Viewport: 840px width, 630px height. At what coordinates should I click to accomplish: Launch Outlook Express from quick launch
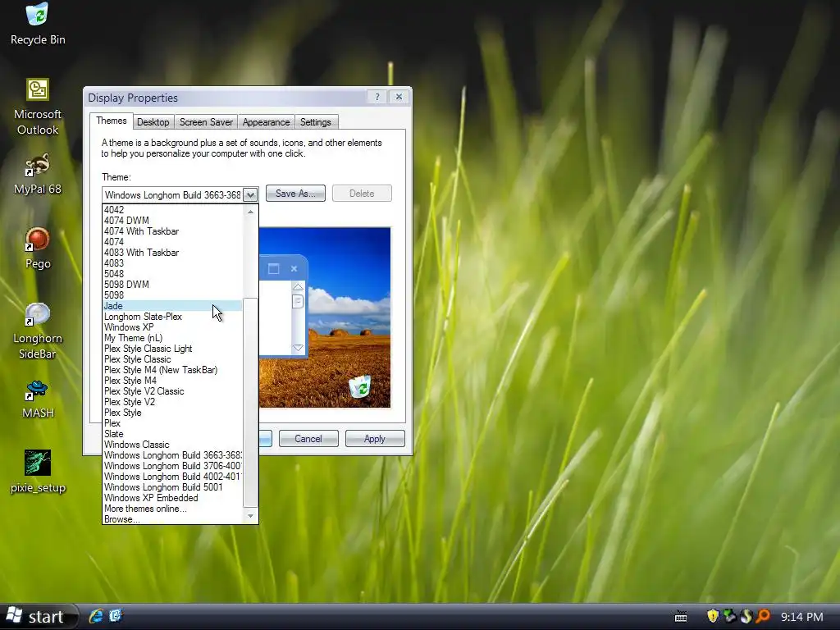click(116, 616)
